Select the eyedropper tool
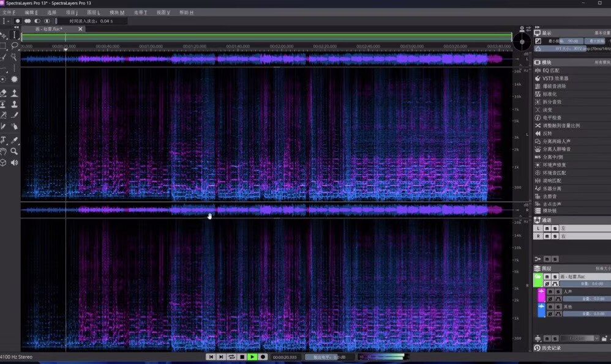The width and height of the screenshot is (611, 364). pos(15,140)
